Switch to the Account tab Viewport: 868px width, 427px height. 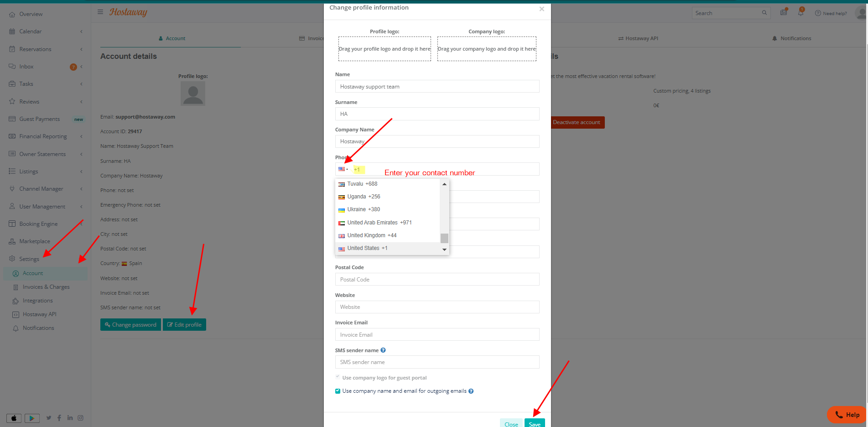[172, 38]
